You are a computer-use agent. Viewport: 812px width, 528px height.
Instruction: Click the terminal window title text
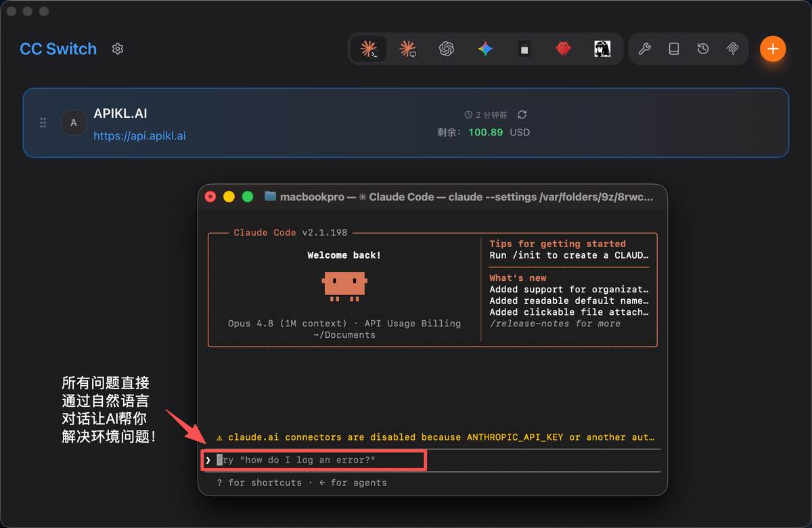467,196
